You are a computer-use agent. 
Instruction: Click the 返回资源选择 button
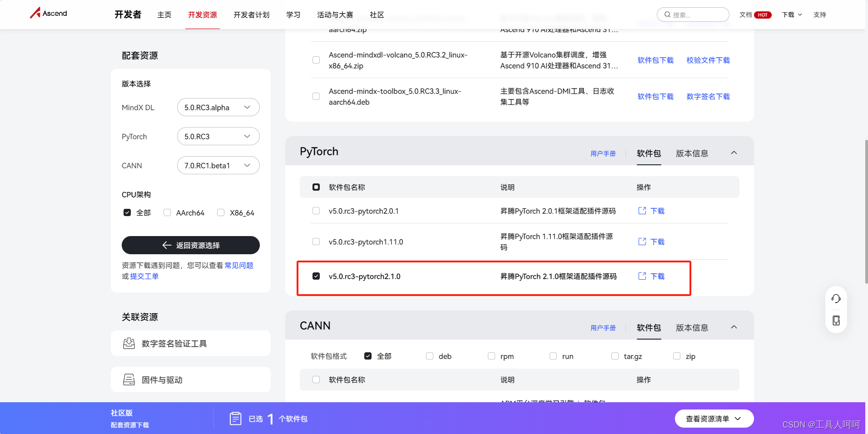(x=191, y=245)
